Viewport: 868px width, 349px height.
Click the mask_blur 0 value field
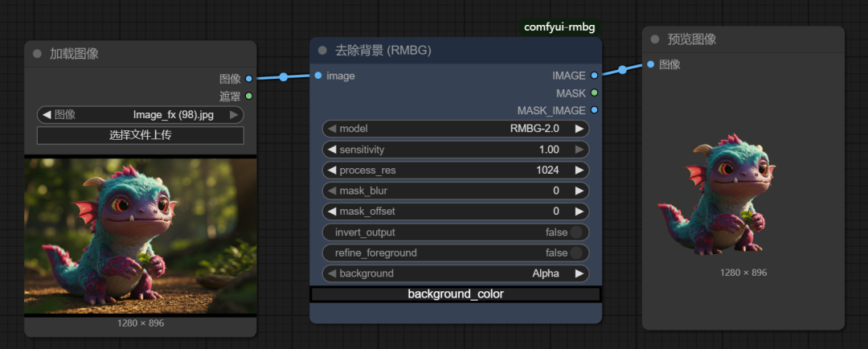tap(456, 191)
